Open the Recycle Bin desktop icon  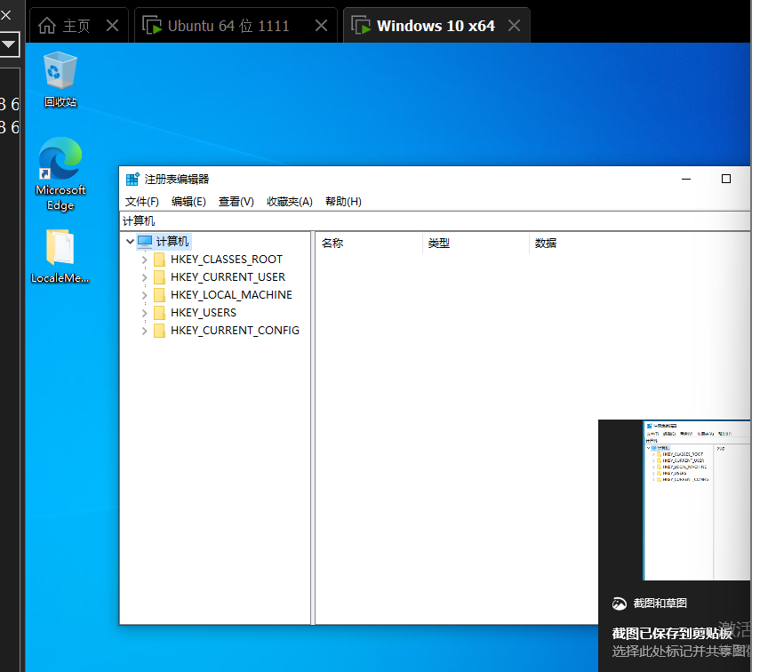coord(60,80)
